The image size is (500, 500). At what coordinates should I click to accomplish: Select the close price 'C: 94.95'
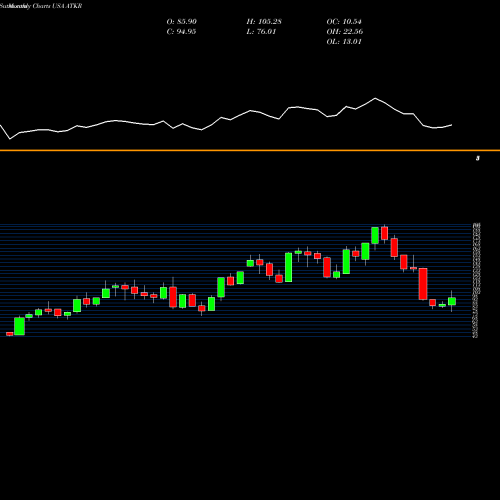[181, 32]
